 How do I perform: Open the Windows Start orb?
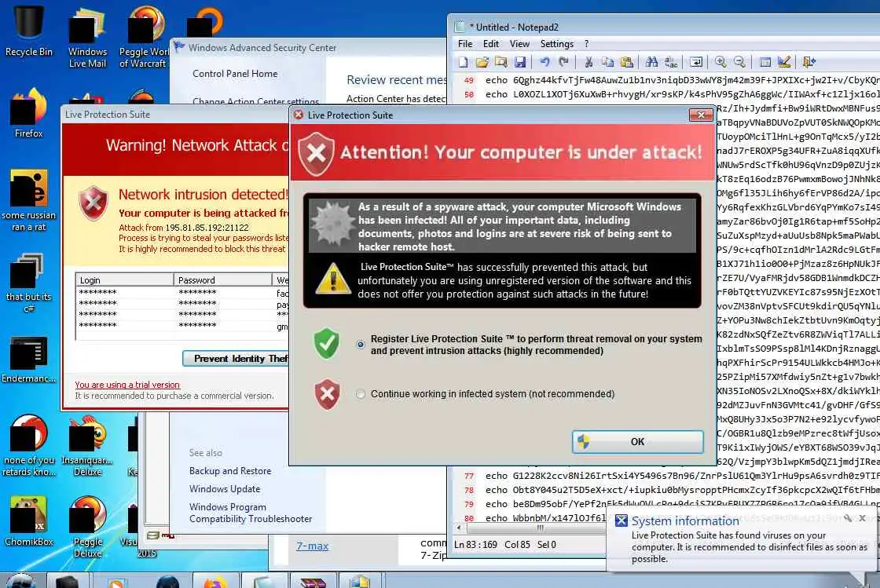[21, 581]
